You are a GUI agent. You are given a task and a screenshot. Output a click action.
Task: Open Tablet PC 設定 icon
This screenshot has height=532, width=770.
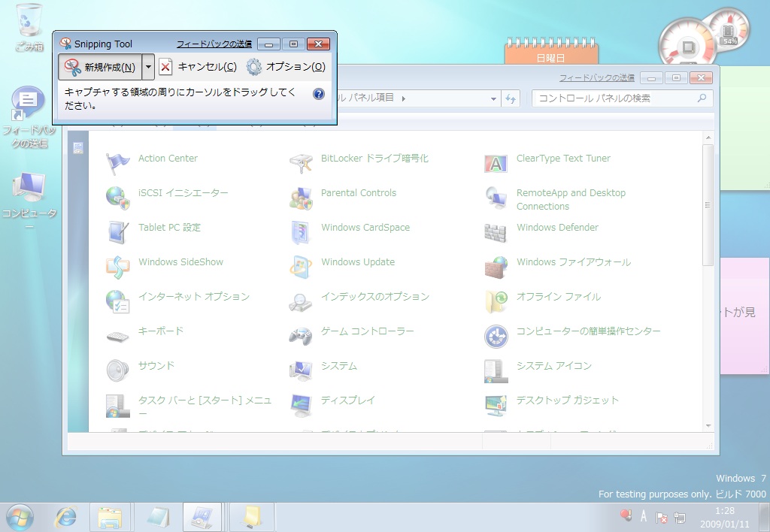point(117,233)
